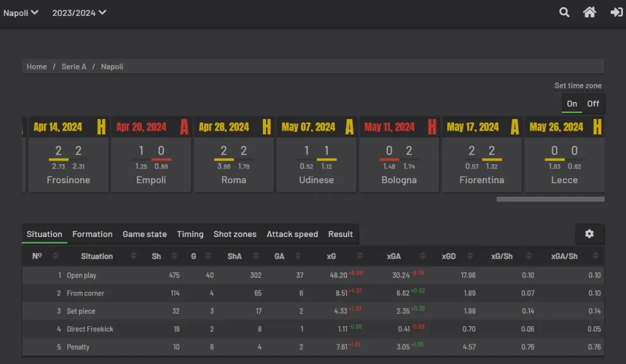The width and height of the screenshot is (626, 364).
Task: Open the Shot zones tab
Action: (x=235, y=234)
